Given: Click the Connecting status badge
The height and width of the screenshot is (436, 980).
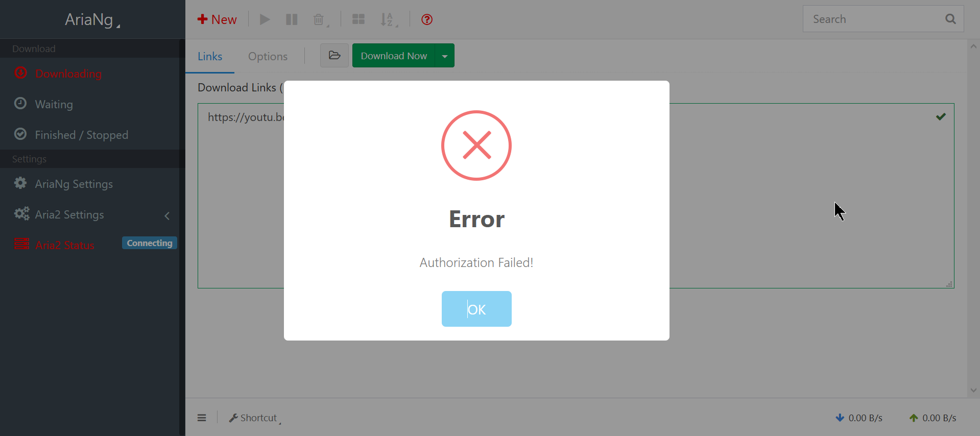Looking at the screenshot, I should click(x=150, y=243).
